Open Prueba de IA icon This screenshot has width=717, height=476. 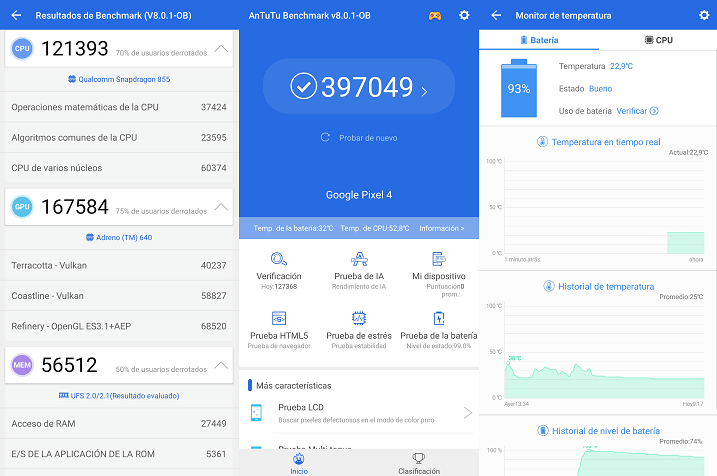(359, 259)
